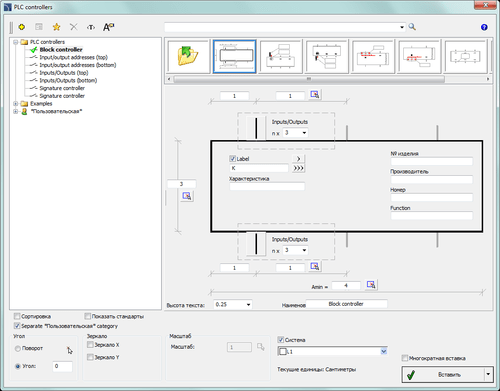
Task: Enable the Сортировка checkbox
Action: point(17,316)
